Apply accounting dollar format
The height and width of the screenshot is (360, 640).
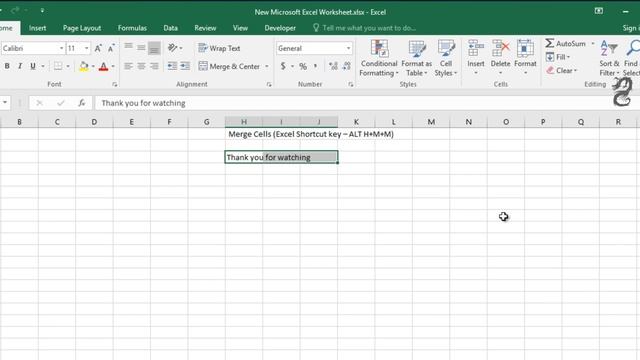click(283, 66)
